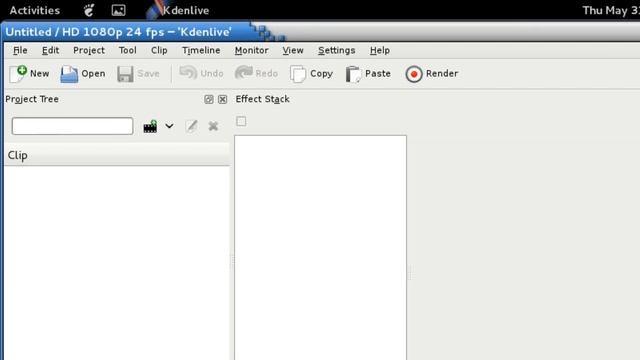Start rendering with the Render button
This screenshot has height=360, width=640.
tap(432, 74)
